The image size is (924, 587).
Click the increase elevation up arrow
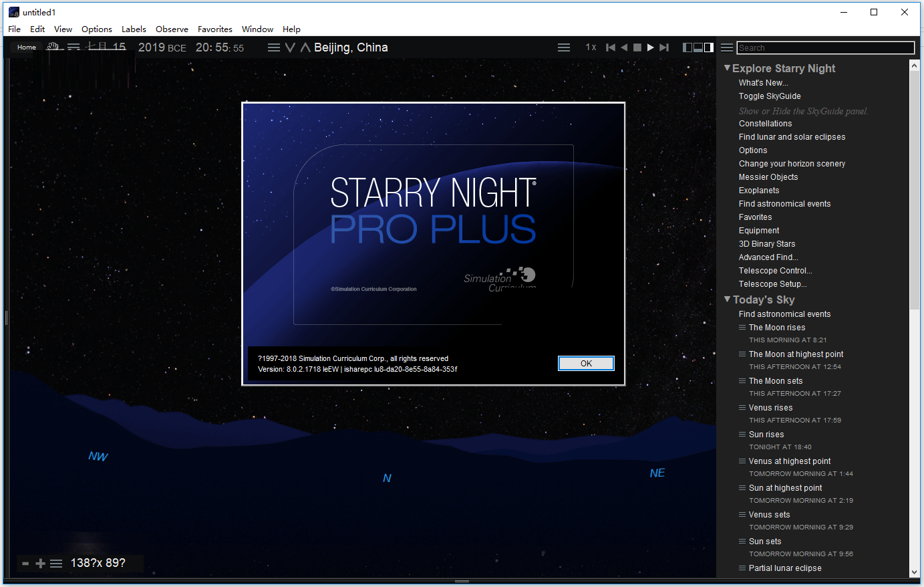305,47
